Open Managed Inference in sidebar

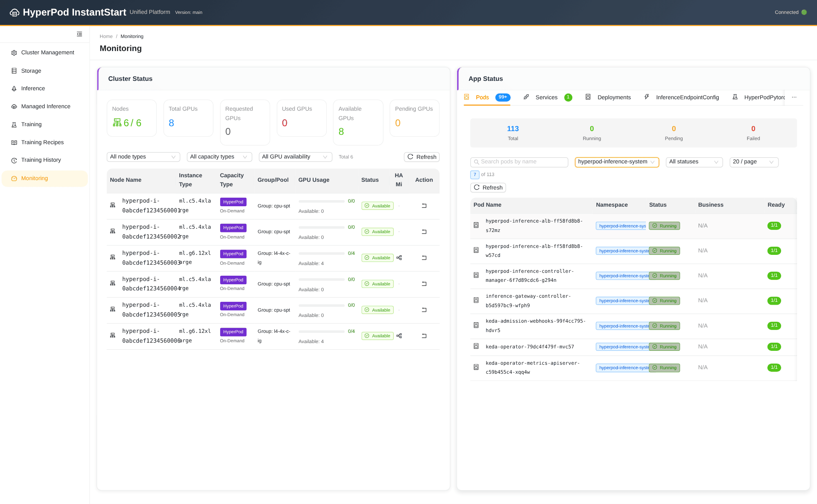(45, 107)
